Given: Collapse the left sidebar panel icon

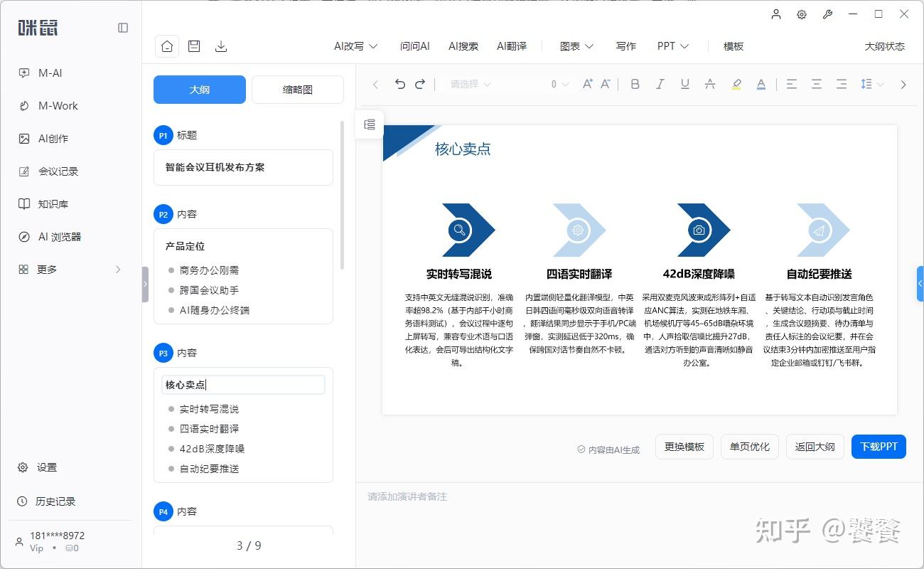Looking at the screenshot, I should pyautogui.click(x=123, y=28).
